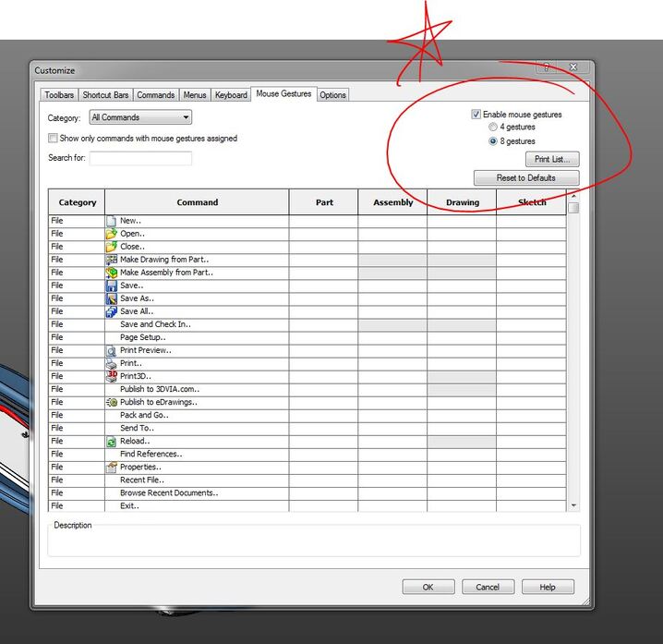663x644 pixels.
Task: Select the Exit.. command row
Action: tap(307, 506)
